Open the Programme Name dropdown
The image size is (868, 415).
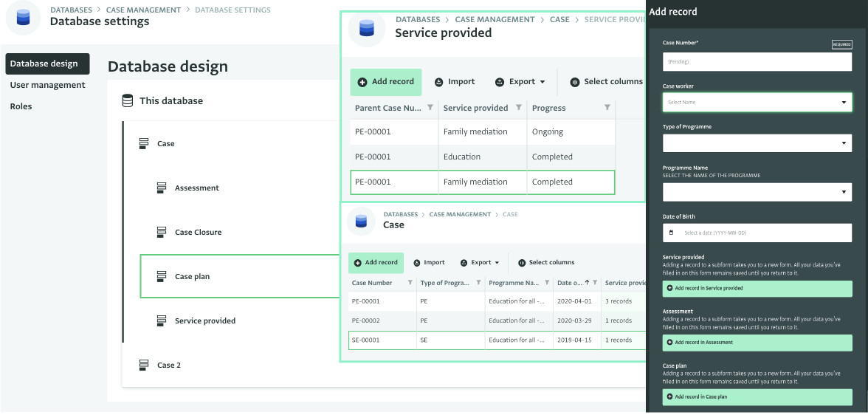click(x=757, y=192)
